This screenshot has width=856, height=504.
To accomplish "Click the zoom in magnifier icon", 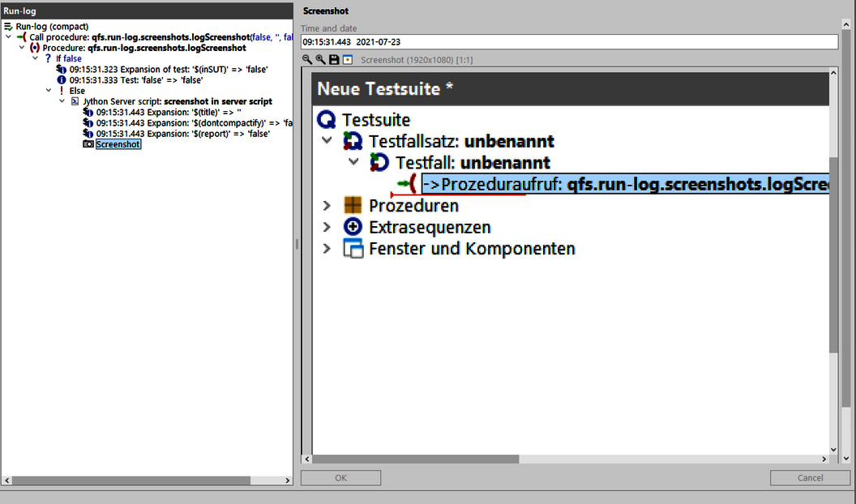I will click(320, 60).
